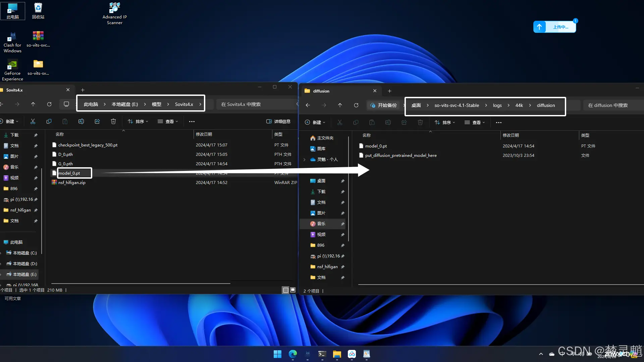This screenshot has width=644, height=362.
Task: Click 模型 breadcrumb in Sovits4.x window
Action: coord(156,104)
